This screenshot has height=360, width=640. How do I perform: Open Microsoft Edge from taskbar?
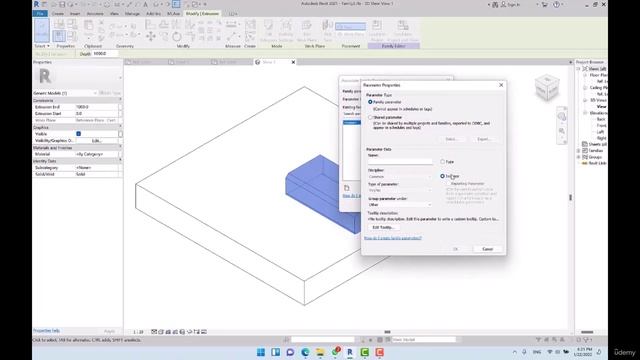(x=305, y=352)
